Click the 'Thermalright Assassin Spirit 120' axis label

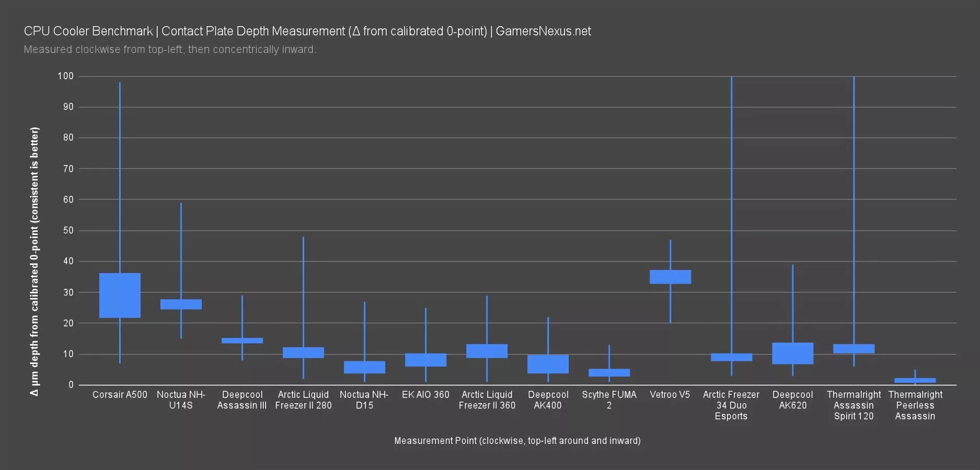tap(854, 405)
